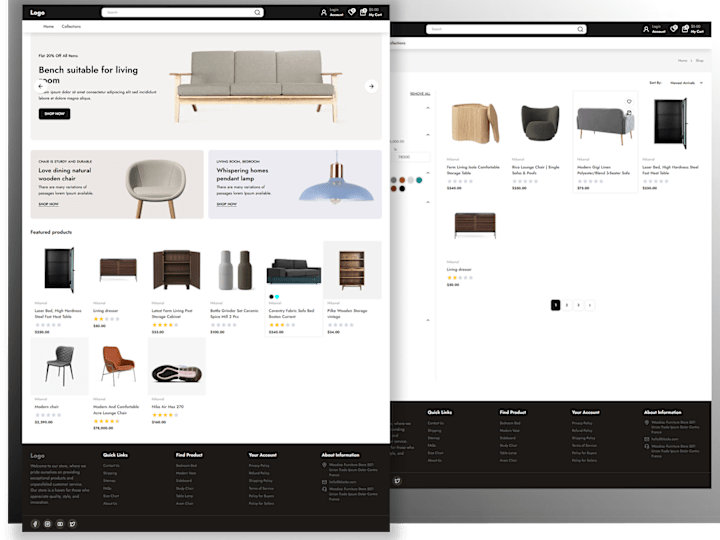Click location pin icon in back shop footer
The width and height of the screenshot is (720, 540).
(647, 422)
